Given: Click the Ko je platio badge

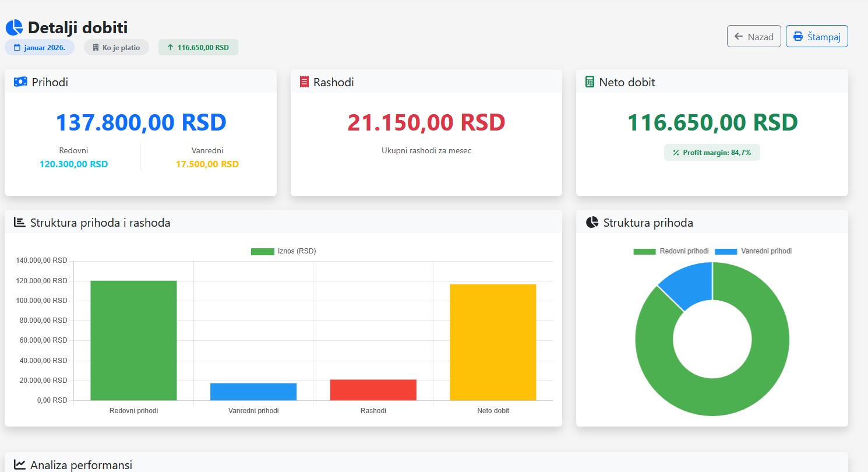Looking at the screenshot, I should tap(117, 47).
